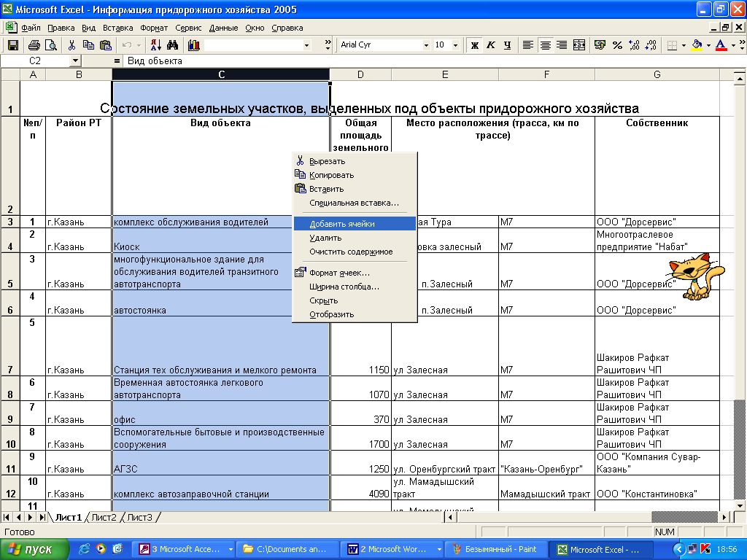Open the Arial Cyr font dropdown

click(x=426, y=45)
